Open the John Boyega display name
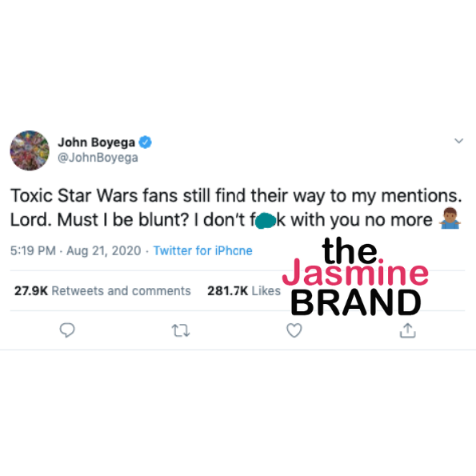 point(96,142)
